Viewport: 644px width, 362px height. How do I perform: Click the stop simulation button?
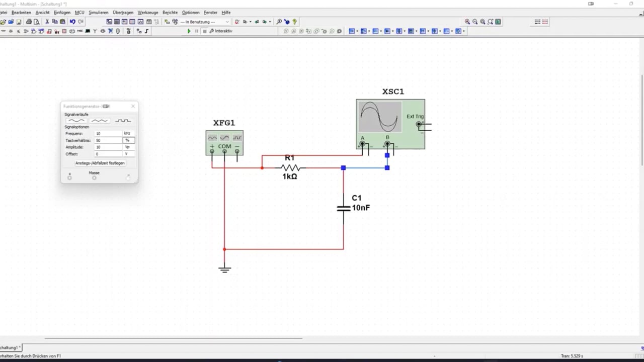[x=204, y=31]
